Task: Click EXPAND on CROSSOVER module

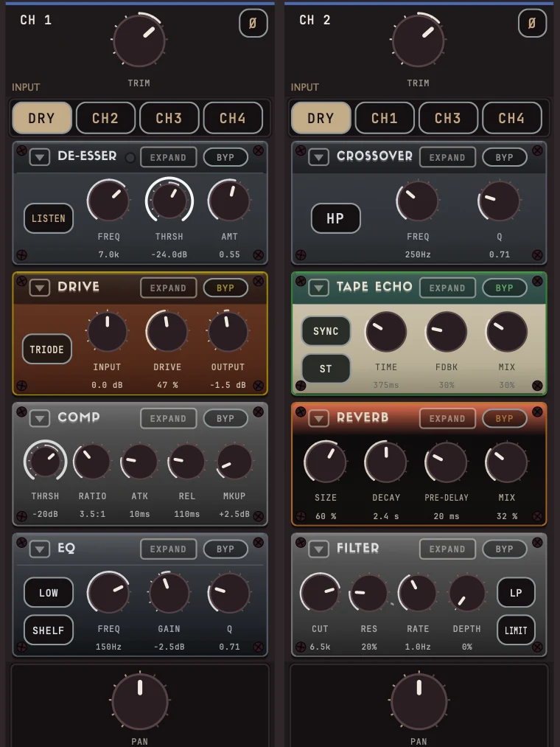Action: (x=447, y=157)
